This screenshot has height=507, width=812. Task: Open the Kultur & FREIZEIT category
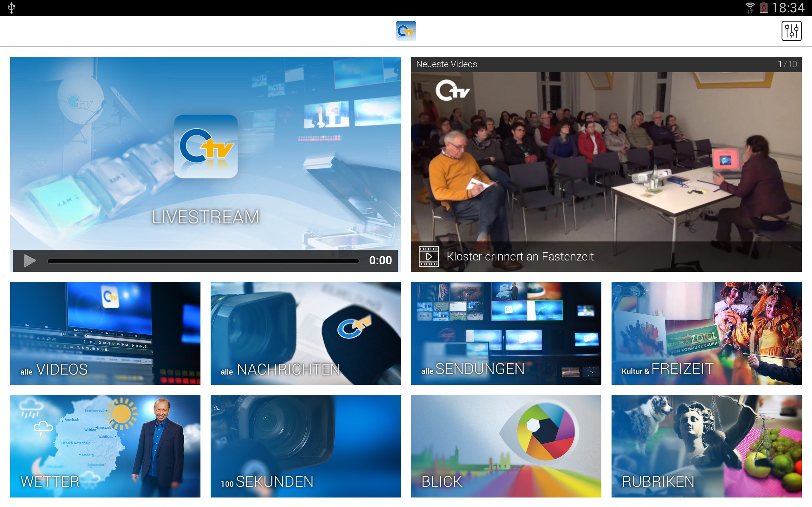click(x=706, y=333)
